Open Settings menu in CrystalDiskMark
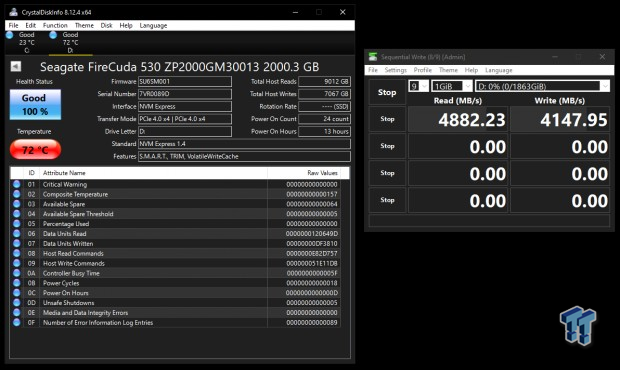This screenshot has height=370, width=620. coord(395,70)
